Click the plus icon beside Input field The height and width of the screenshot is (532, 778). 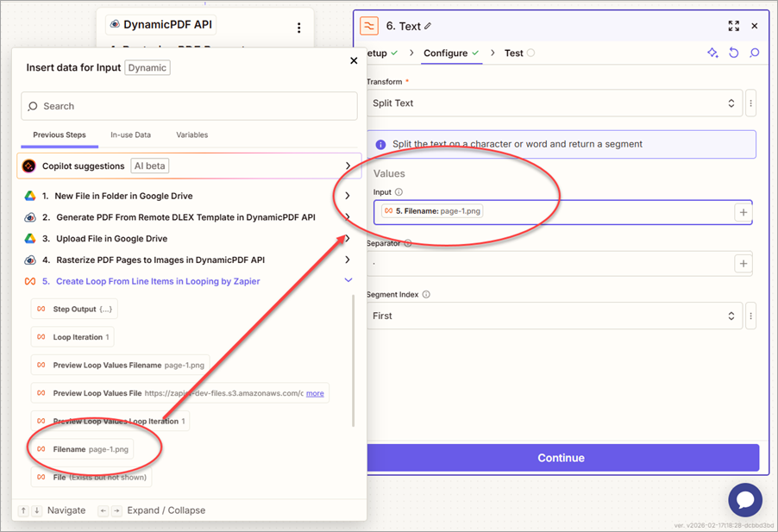tap(743, 212)
